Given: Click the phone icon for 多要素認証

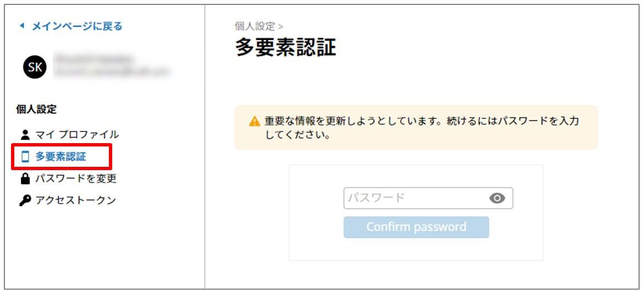Looking at the screenshot, I should [25, 157].
